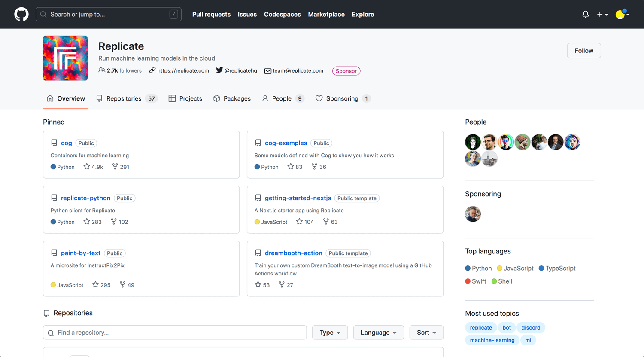This screenshot has height=357, width=644.
Task: Click the Sponsor button
Action: coord(346,71)
